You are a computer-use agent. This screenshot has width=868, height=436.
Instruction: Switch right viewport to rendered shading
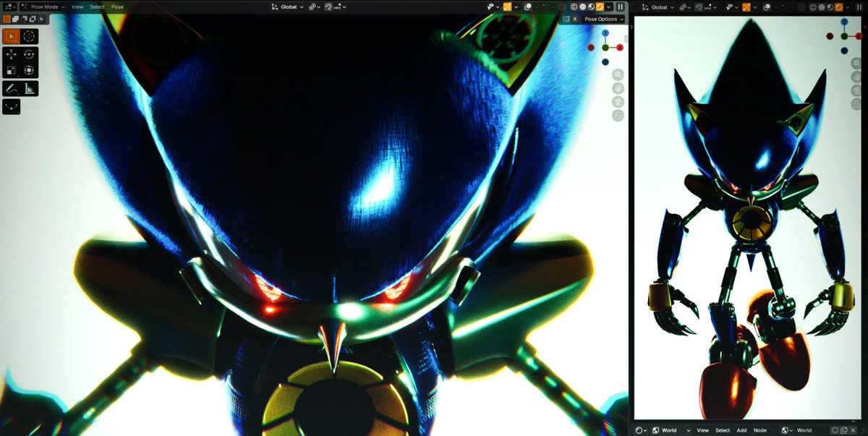point(838,7)
